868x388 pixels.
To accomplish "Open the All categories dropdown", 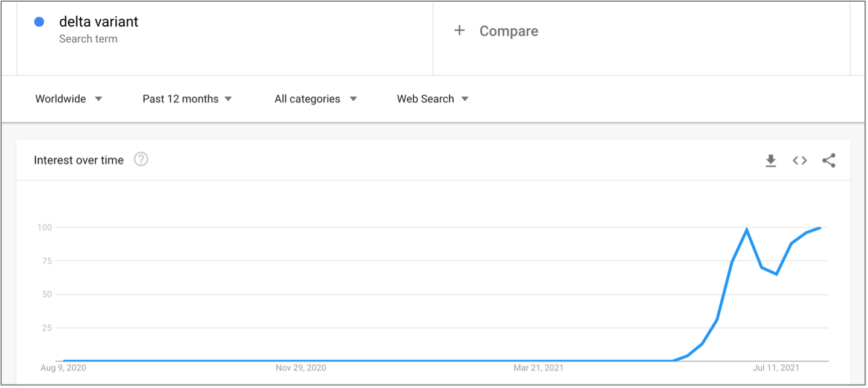I will click(x=315, y=99).
